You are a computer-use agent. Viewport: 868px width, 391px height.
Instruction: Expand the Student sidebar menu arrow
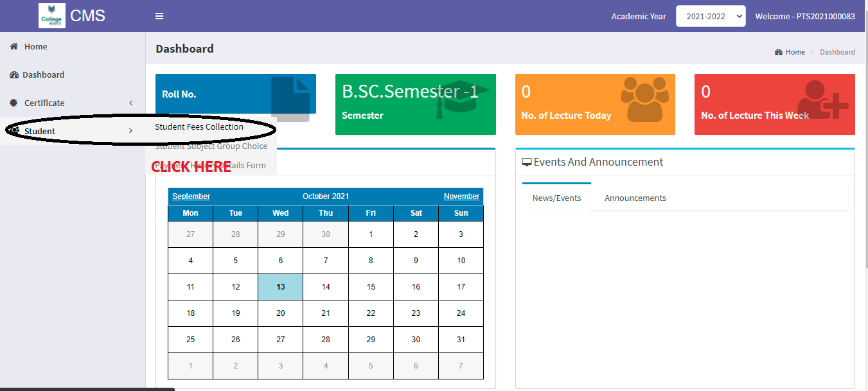pyautogui.click(x=130, y=131)
